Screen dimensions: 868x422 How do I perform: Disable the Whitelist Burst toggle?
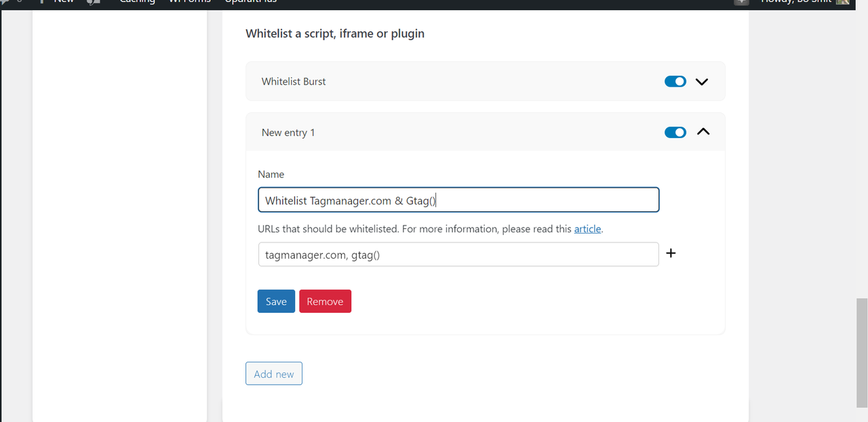675,81
